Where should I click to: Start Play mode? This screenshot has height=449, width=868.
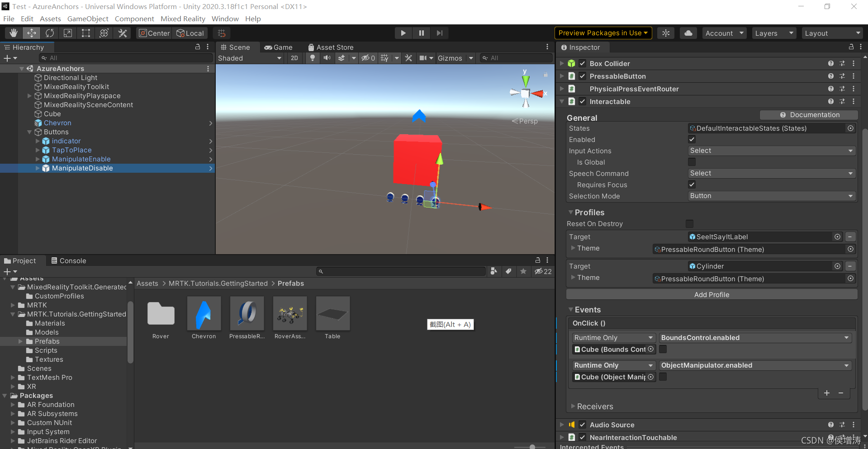click(403, 33)
